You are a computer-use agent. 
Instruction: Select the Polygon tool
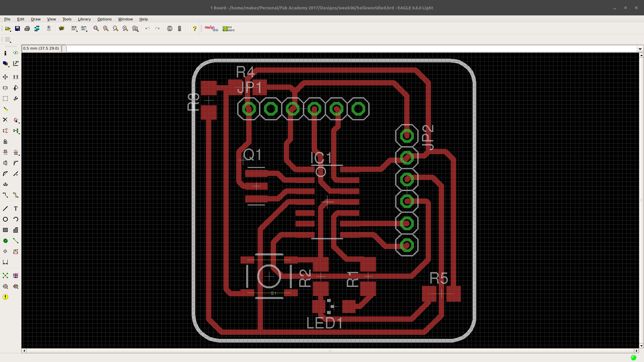tap(15, 230)
